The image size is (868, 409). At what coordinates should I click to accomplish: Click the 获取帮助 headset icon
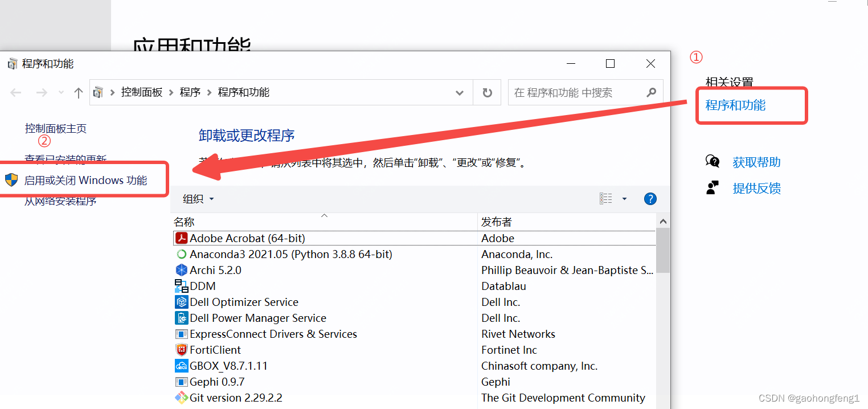tap(713, 161)
